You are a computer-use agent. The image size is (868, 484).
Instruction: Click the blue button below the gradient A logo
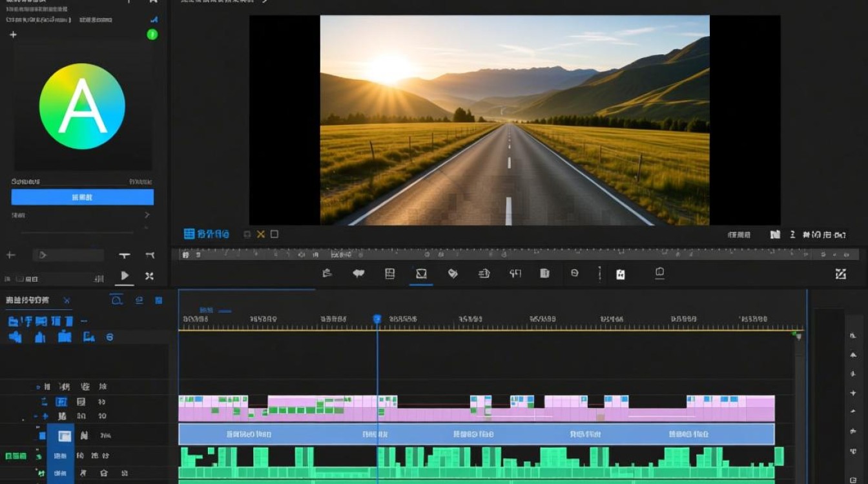coord(82,197)
